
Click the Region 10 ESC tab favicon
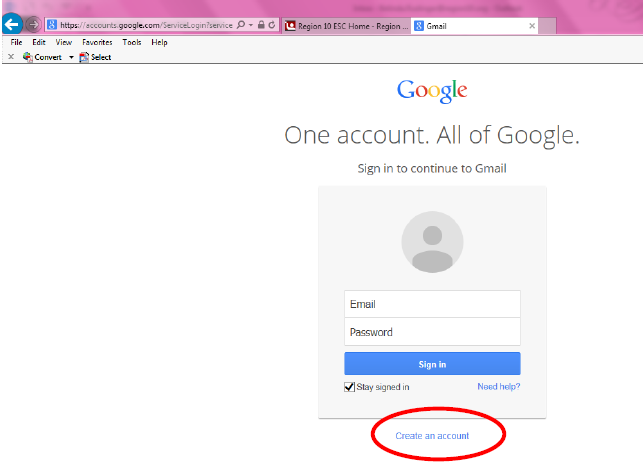pos(290,26)
